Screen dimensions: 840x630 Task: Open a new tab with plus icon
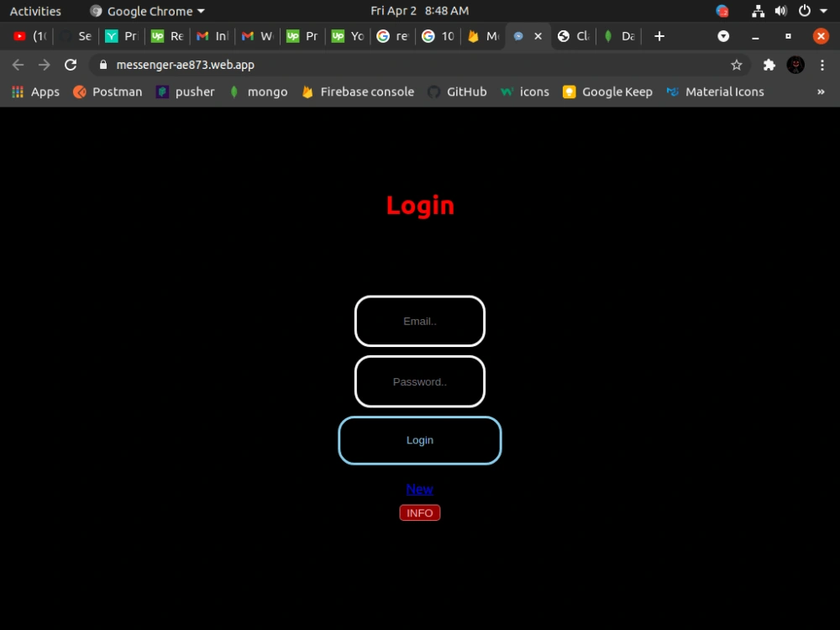(659, 36)
